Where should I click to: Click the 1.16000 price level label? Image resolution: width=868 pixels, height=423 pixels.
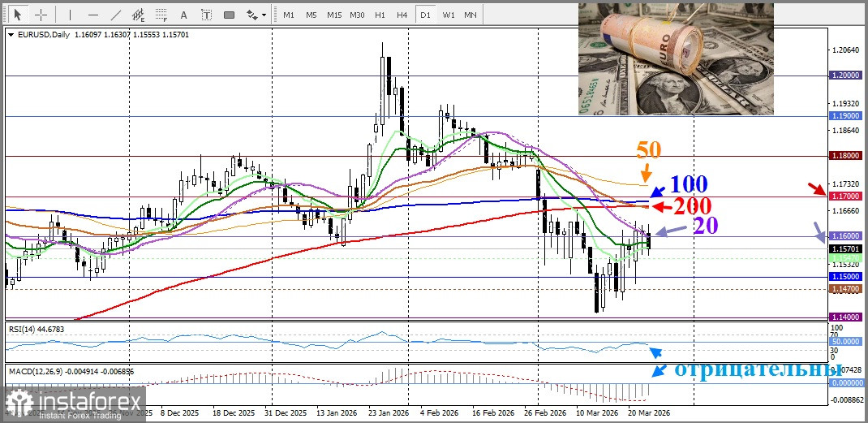[846, 236]
